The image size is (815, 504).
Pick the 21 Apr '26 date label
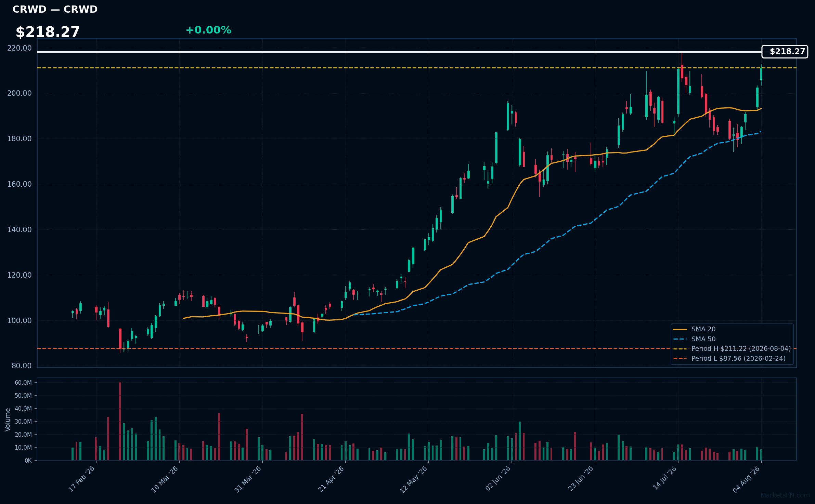coord(331,479)
